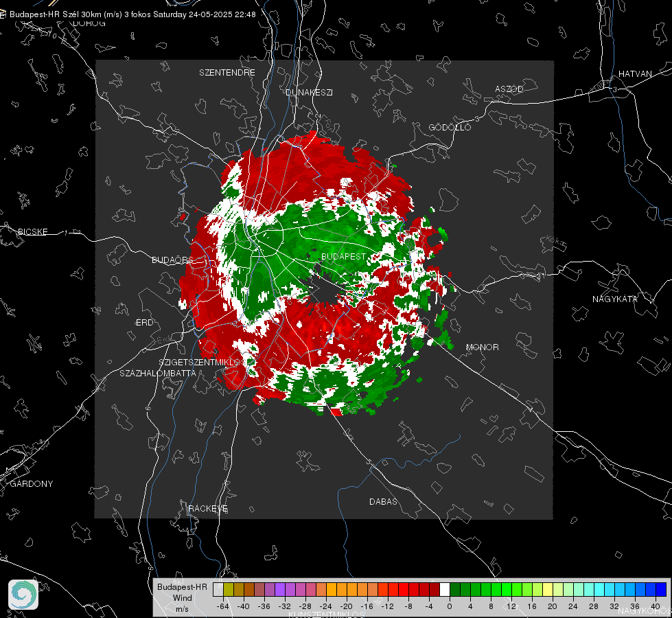Click the DABAS city label

(x=383, y=501)
